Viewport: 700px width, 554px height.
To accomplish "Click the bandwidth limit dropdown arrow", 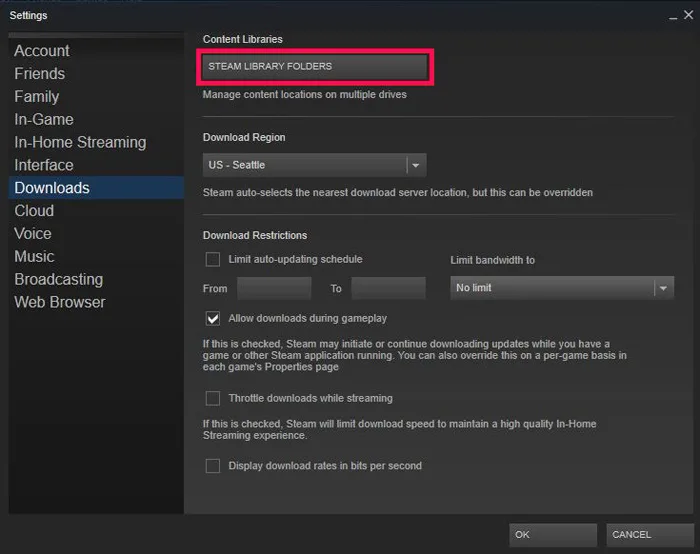I will tap(663, 288).
